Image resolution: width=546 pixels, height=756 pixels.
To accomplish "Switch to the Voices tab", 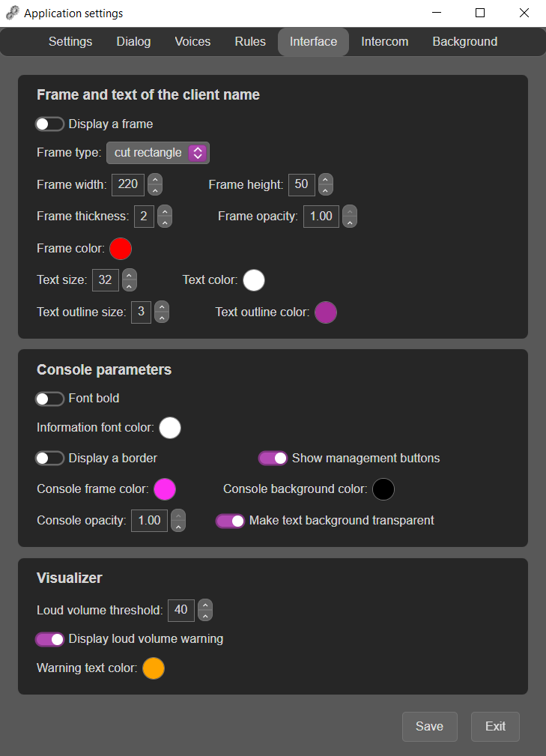I will click(x=192, y=42).
